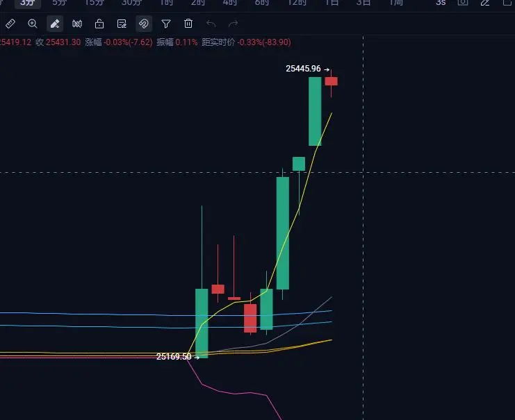The image size is (515, 420).
Task: Activate the zoom-in magnifier tool
Action: pos(33,24)
